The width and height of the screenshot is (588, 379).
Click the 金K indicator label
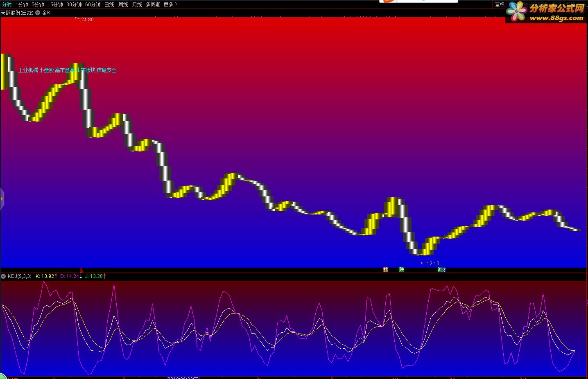coord(46,13)
